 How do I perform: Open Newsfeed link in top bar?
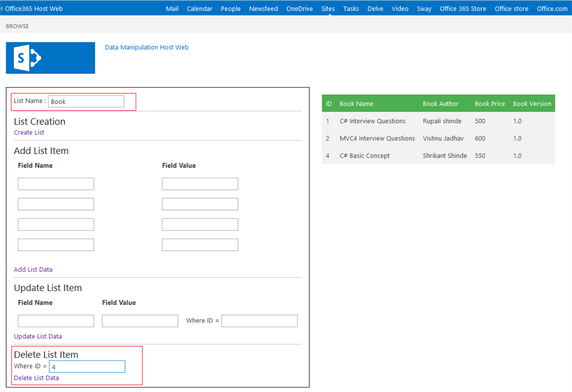click(263, 8)
